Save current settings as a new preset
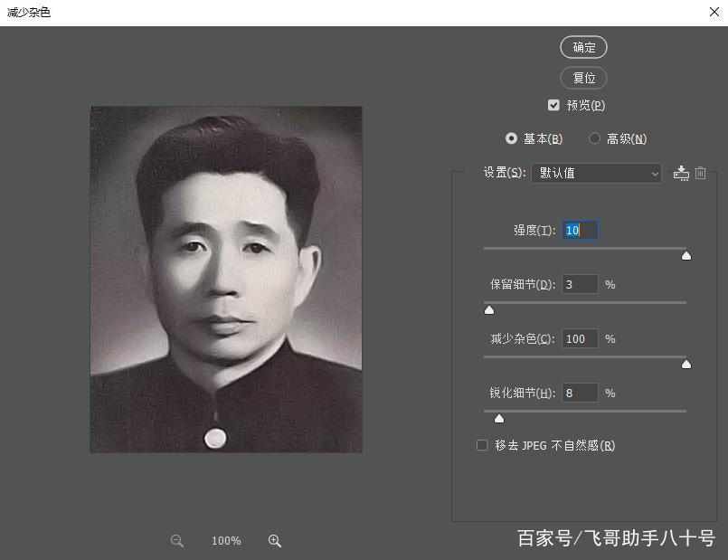The width and height of the screenshot is (728, 560). coord(681,173)
